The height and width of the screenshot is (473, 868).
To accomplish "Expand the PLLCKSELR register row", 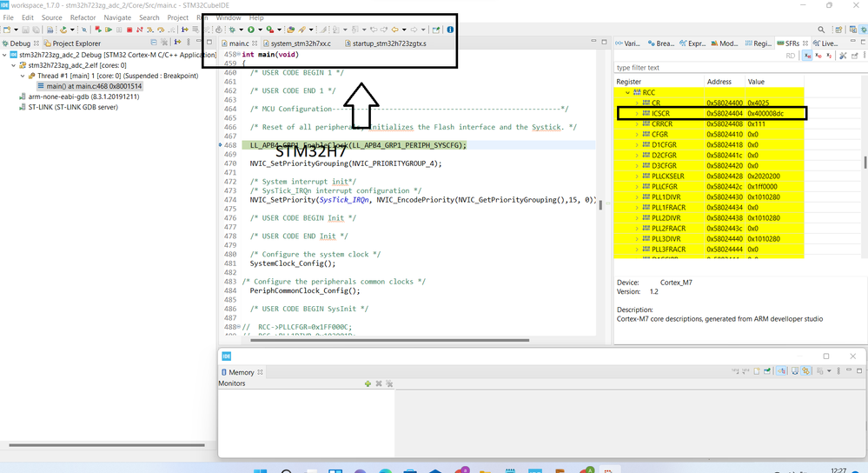I will click(x=637, y=177).
